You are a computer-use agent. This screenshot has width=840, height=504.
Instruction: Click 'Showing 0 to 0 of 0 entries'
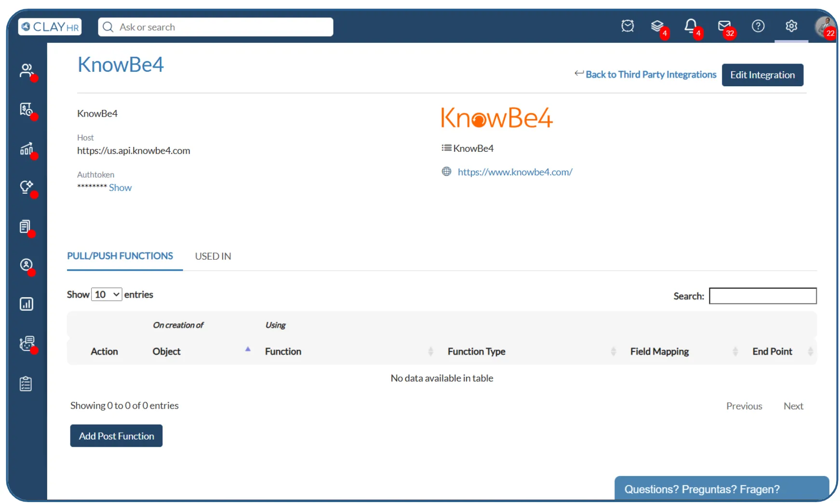[x=124, y=405]
